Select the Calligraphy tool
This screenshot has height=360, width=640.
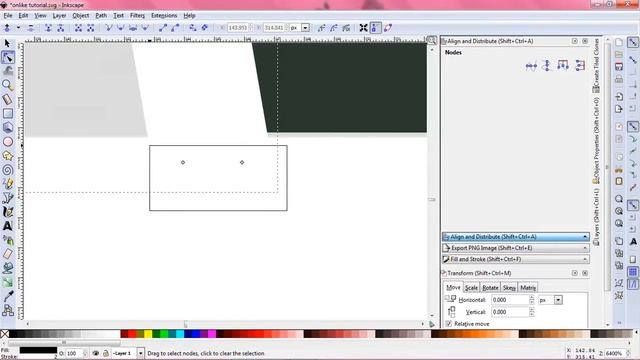7,212
